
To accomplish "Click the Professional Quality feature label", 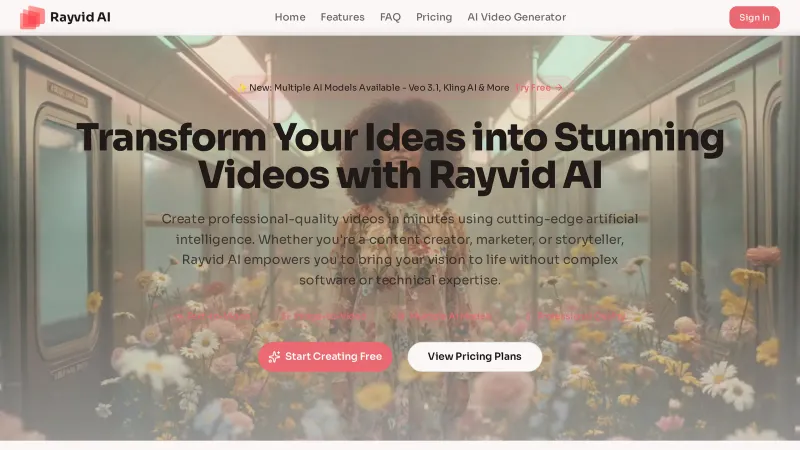I will coord(581,316).
